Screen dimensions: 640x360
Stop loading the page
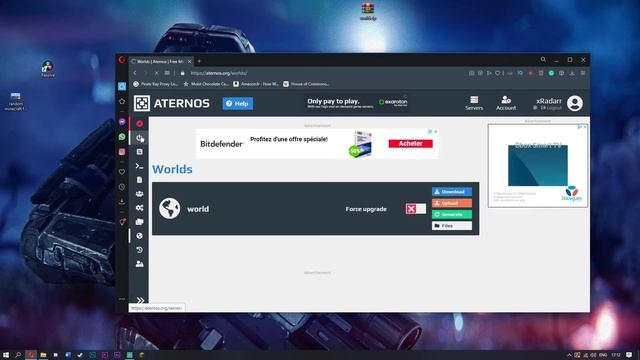(x=156, y=73)
